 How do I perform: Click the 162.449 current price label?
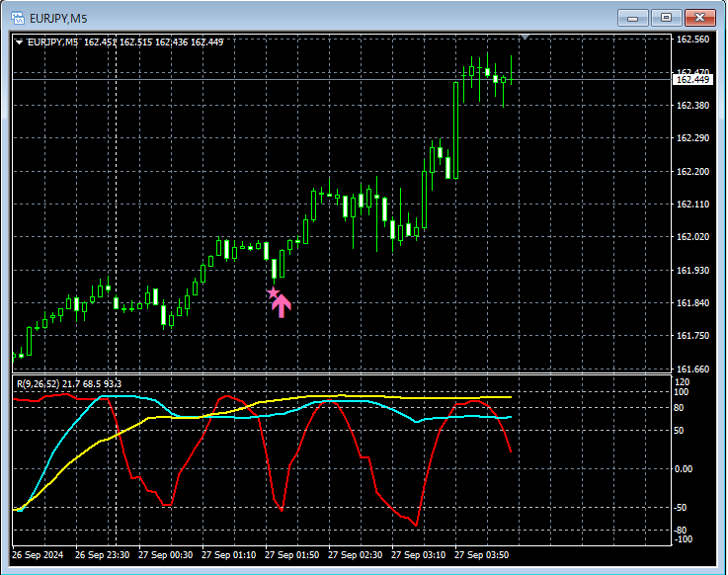(692, 80)
